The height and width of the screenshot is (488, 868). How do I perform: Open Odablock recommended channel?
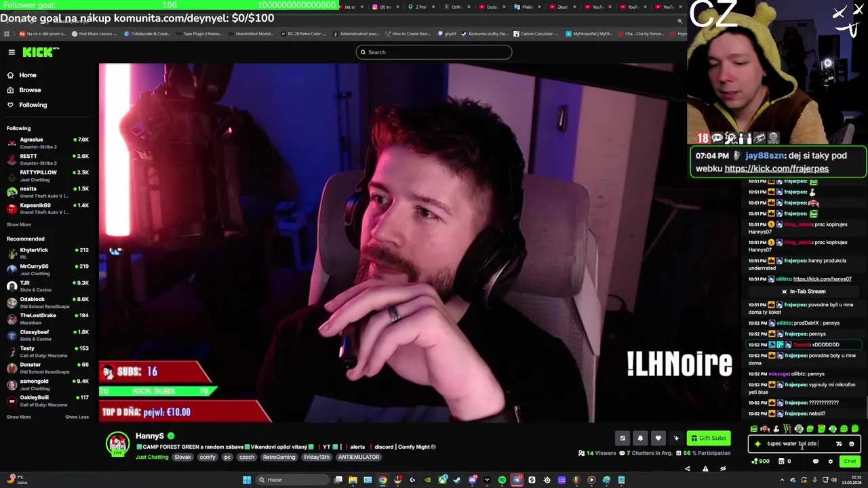(47, 302)
